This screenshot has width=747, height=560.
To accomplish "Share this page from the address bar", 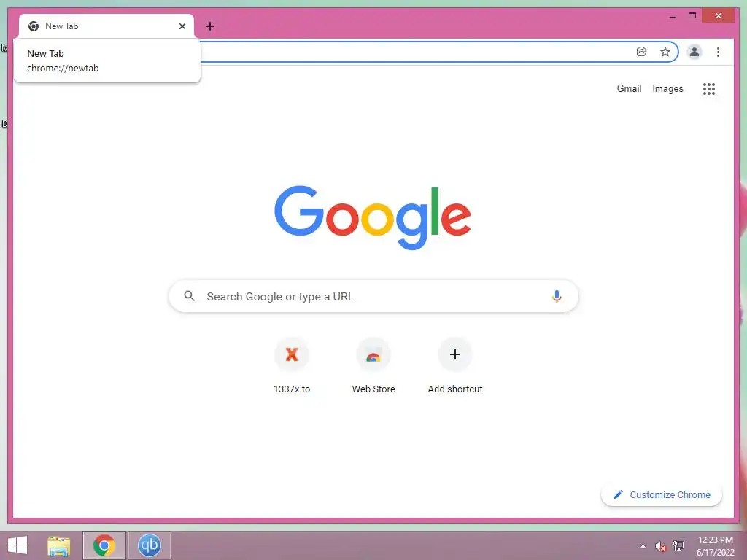I will [x=642, y=52].
